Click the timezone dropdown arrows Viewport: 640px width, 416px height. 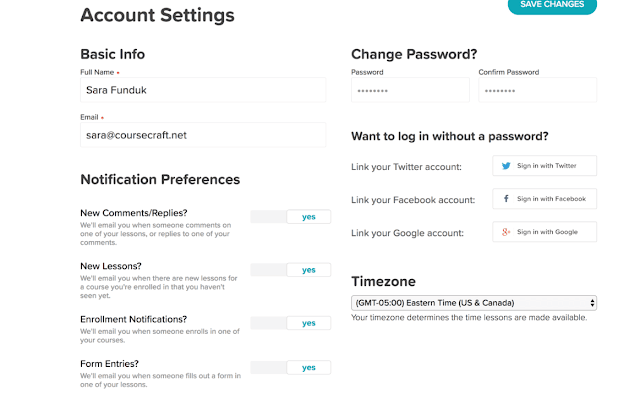592,303
